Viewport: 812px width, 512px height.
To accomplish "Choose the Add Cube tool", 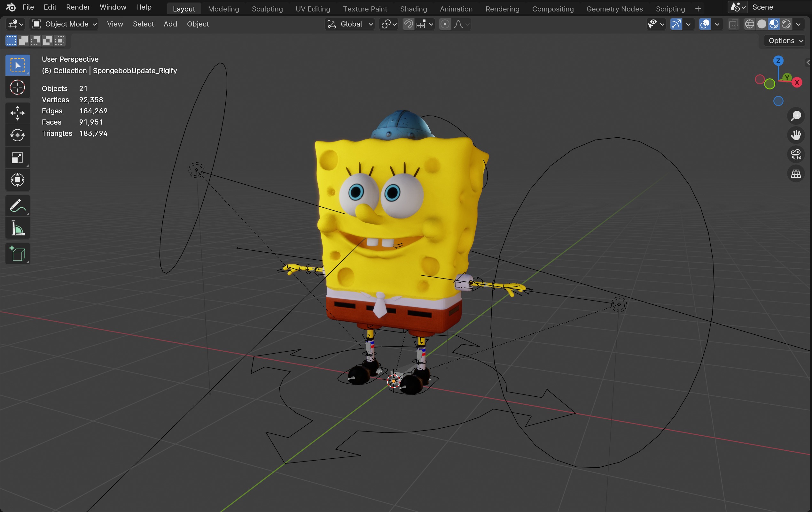I will (x=18, y=254).
